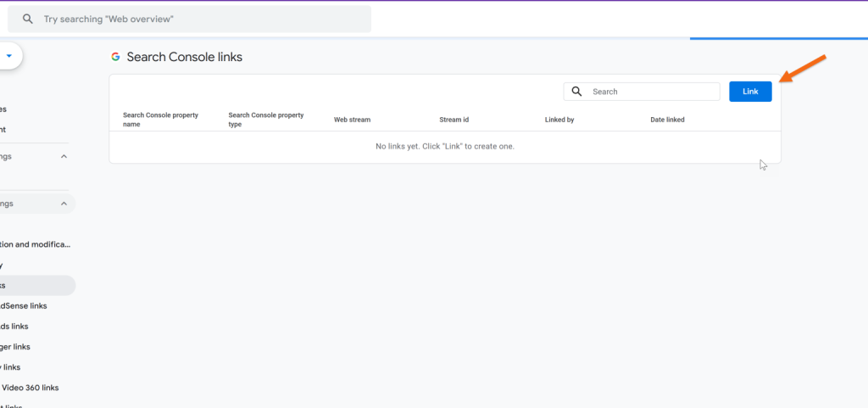868x408 pixels.
Task: Open the Manager links sidebar item
Action: pos(15,347)
